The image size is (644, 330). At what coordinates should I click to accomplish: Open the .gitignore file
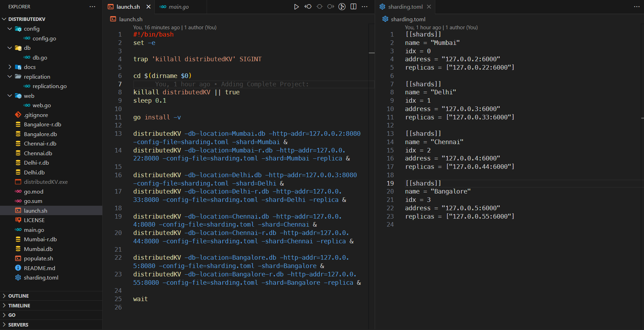coord(36,115)
